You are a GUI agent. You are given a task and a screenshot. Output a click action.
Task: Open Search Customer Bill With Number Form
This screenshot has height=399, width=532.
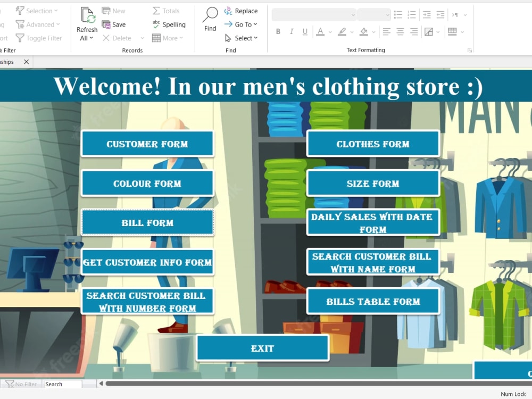click(147, 301)
